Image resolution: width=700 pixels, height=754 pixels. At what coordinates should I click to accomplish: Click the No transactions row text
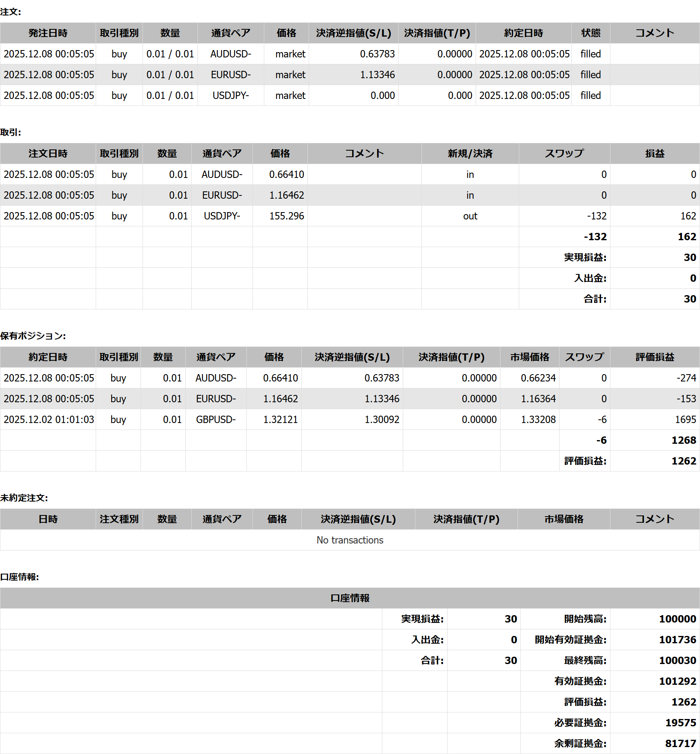click(x=350, y=540)
